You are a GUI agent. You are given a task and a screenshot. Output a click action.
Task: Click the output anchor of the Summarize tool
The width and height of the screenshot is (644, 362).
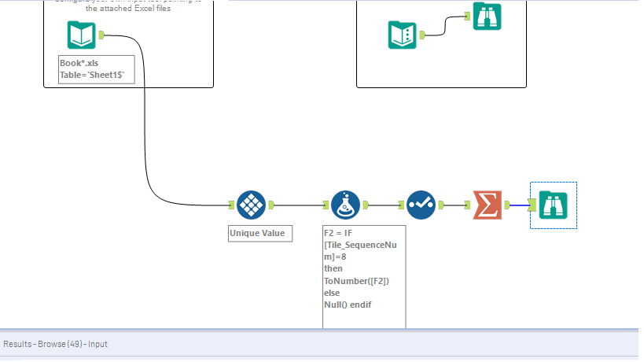tap(507, 205)
